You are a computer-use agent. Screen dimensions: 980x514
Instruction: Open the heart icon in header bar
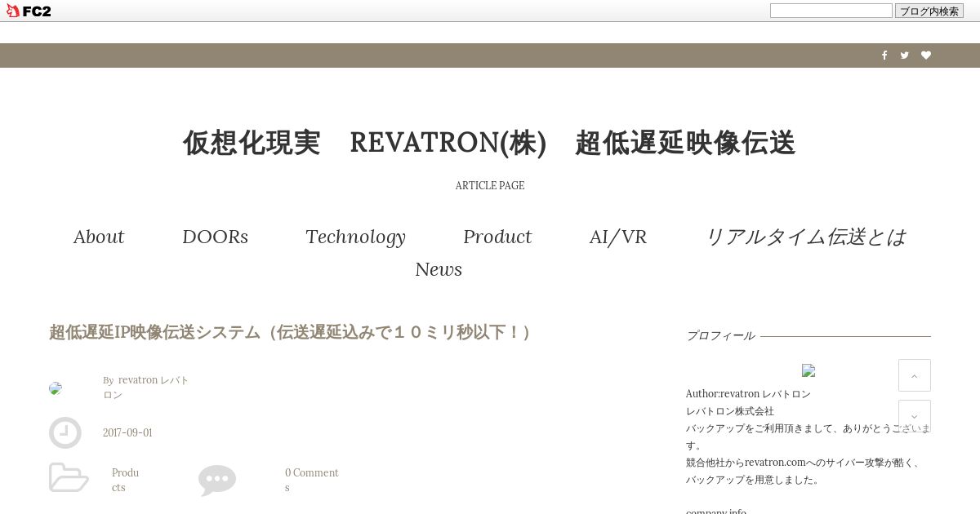[926, 55]
